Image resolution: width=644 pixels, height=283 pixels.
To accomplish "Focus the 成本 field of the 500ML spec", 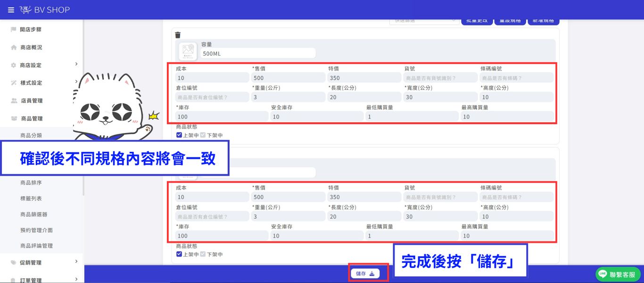I will [x=212, y=78].
